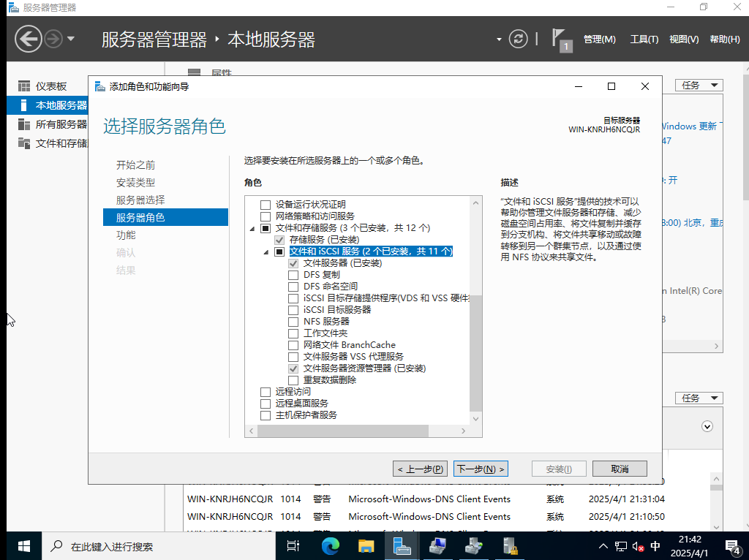Open Task View from taskbar
749x560 pixels.
(x=293, y=546)
